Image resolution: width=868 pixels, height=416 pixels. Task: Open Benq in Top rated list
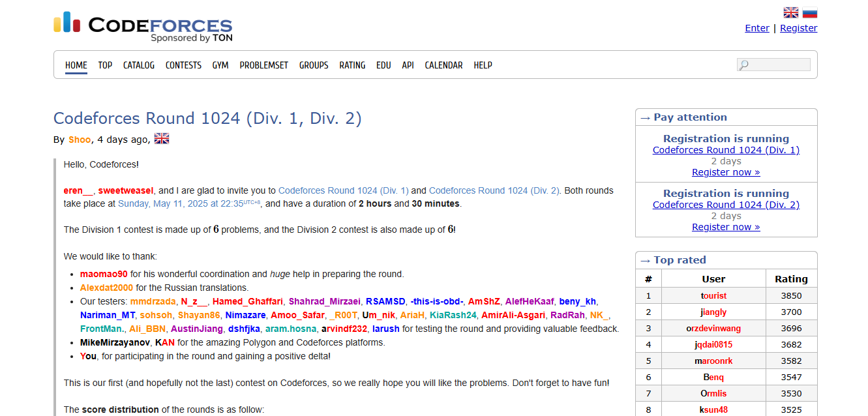(713, 377)
